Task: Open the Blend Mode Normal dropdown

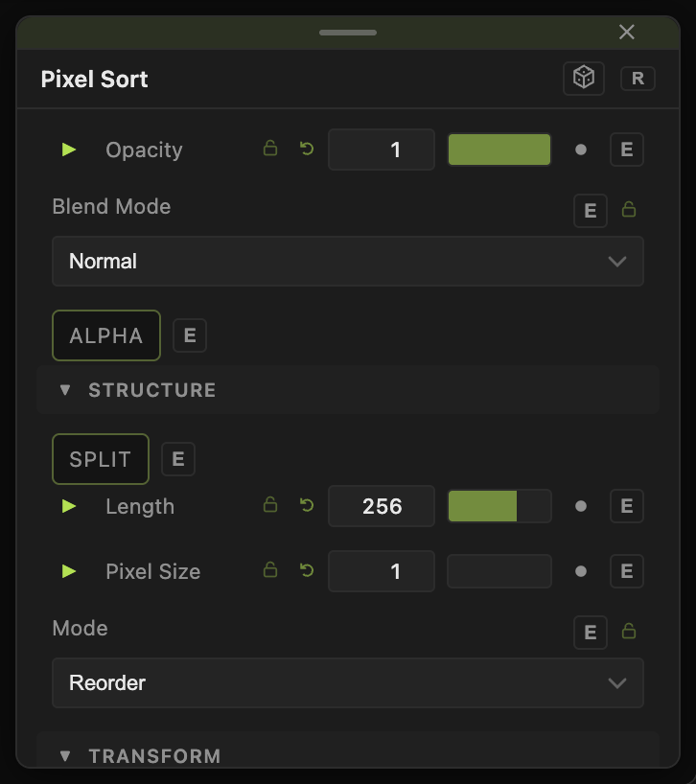Action: click(347, 261)
